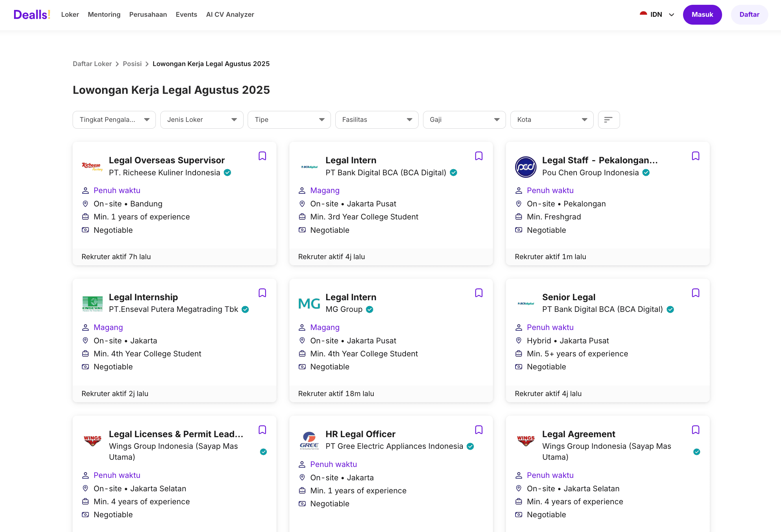Open the Legal Internship job title

pyautogui.click(x=144, y=297)
